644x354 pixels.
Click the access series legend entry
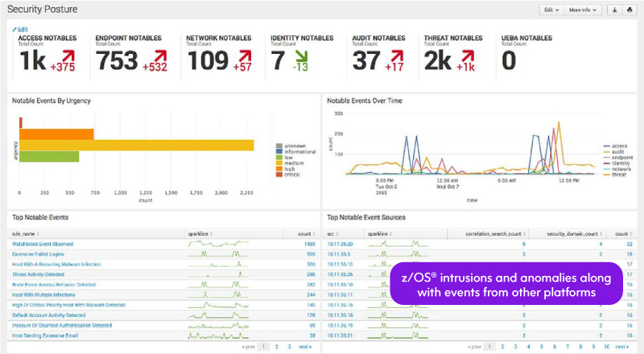(615, 146)
